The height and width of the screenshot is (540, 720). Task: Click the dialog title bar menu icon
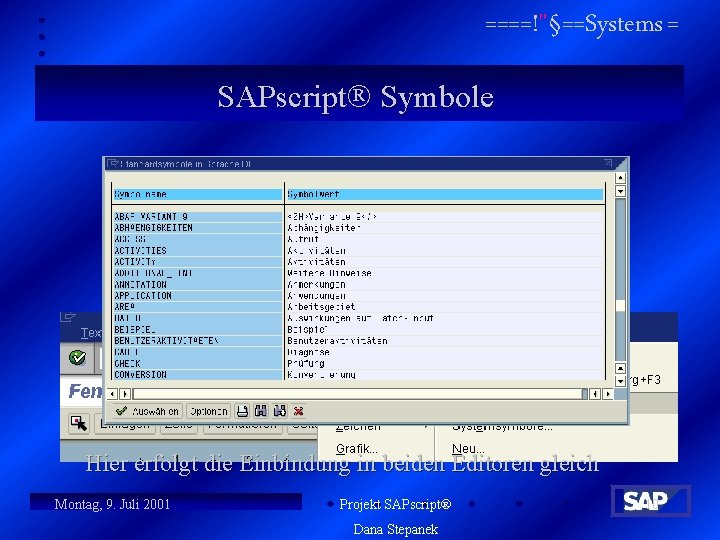(x=112, y=163)
